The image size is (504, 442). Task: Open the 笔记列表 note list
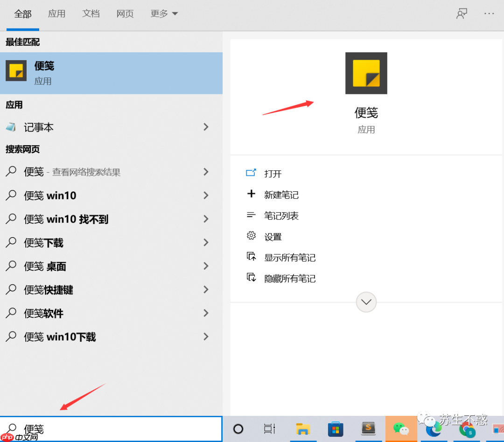click(280, 216)
